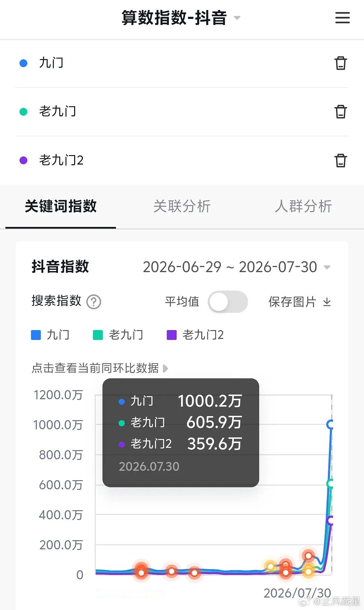Click the blue 九门 data point at 1000.2万
This screenshot has height=610, width=364.
tap(331, 425)
